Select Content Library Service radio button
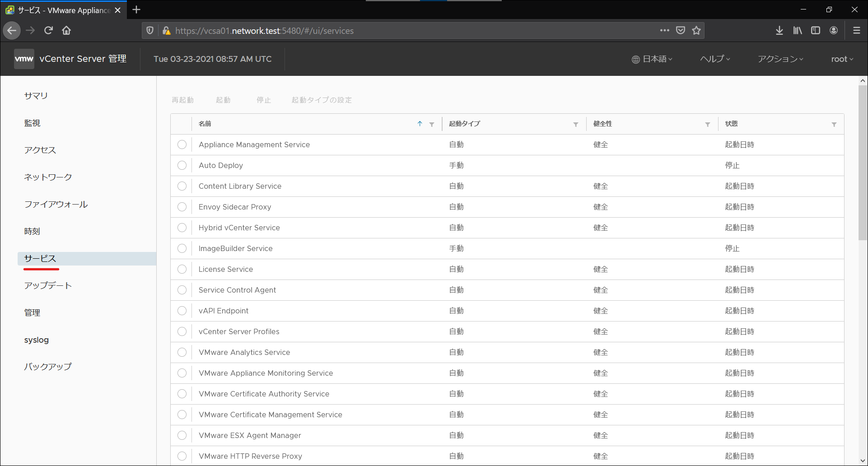This screenshot has height=466, width=868. [182, 186]
